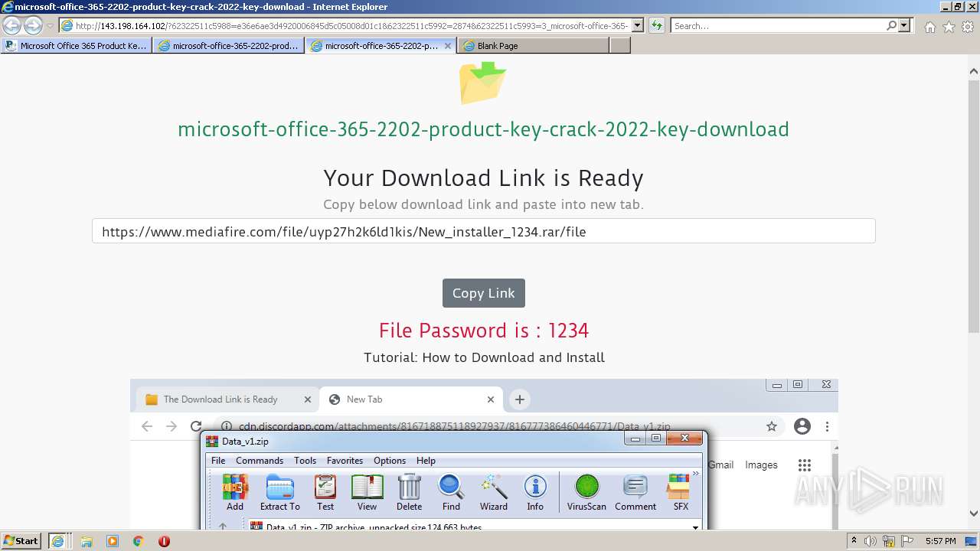Open the Chrome icon on the taskbar
980x551 pixels.
point(138,541)
